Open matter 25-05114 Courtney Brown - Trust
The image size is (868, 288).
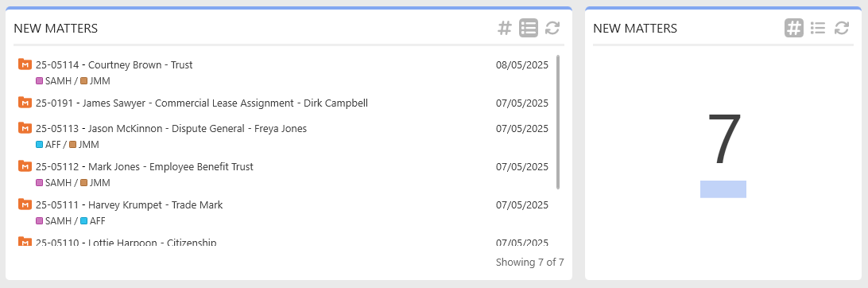(114, 64)
